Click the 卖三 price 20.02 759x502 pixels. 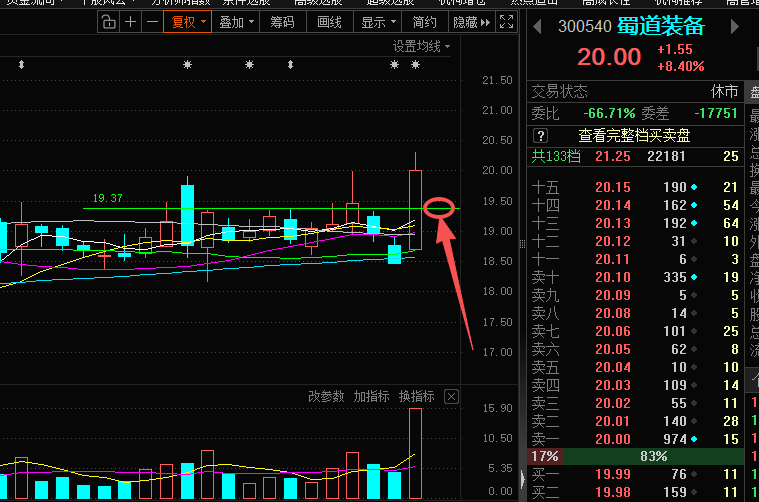pos(613,403)
